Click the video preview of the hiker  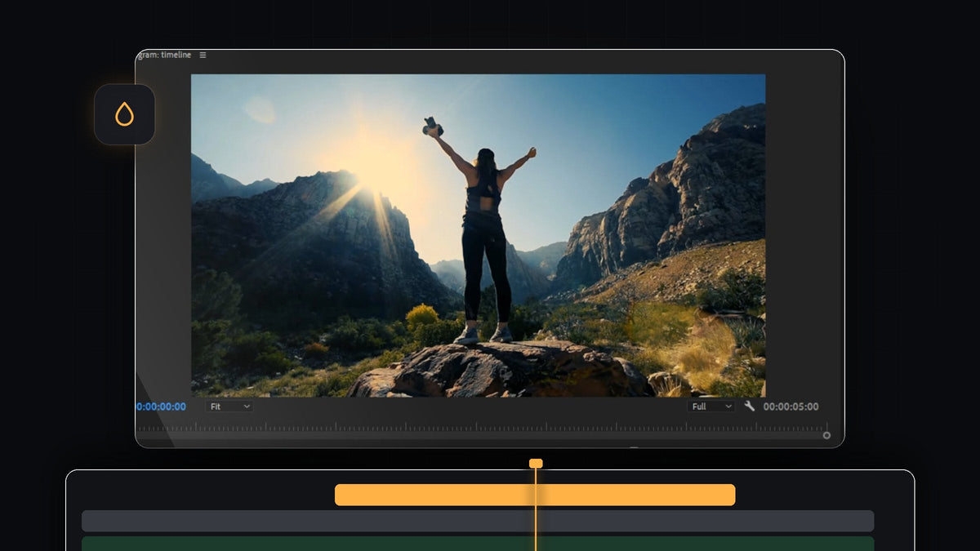479,236
